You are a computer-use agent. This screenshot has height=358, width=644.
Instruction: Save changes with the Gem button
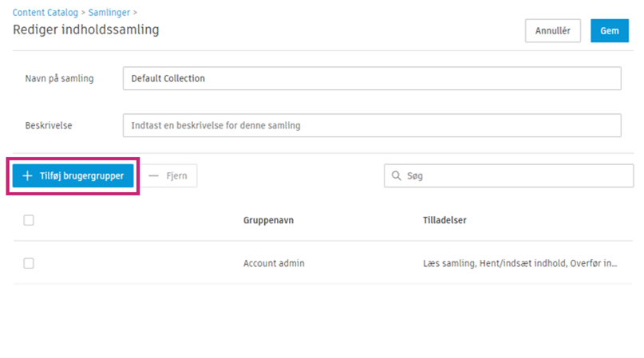pyautogui.click(x=610, y=31)
